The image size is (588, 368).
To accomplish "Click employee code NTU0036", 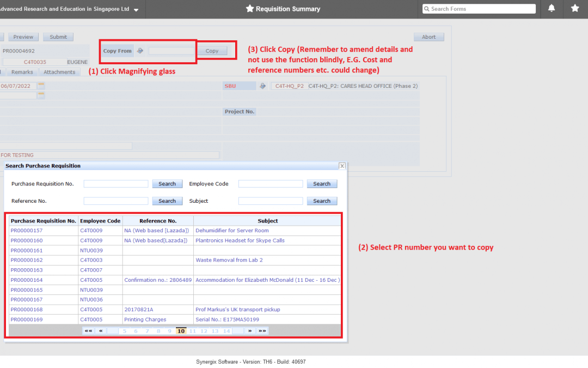I will (91, 300).
